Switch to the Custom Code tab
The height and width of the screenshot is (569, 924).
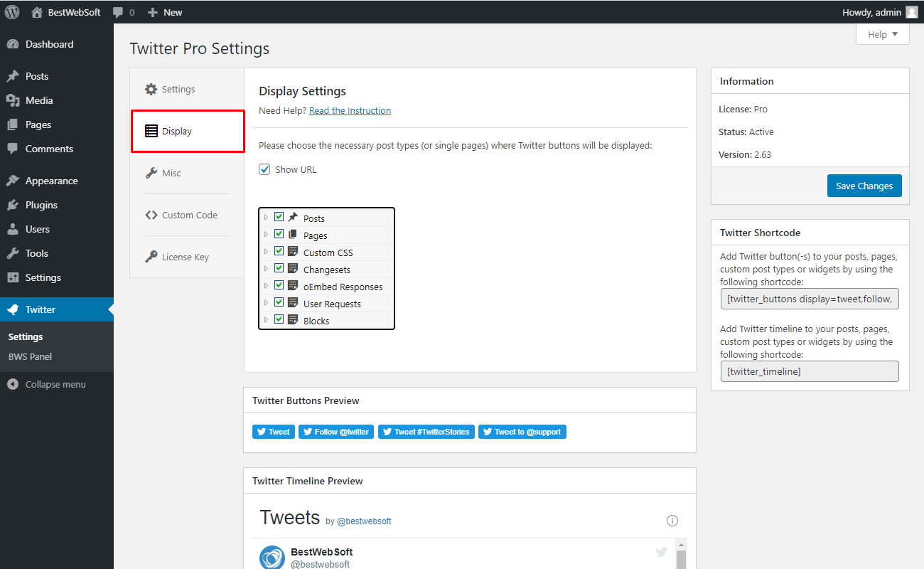(187, 215)
